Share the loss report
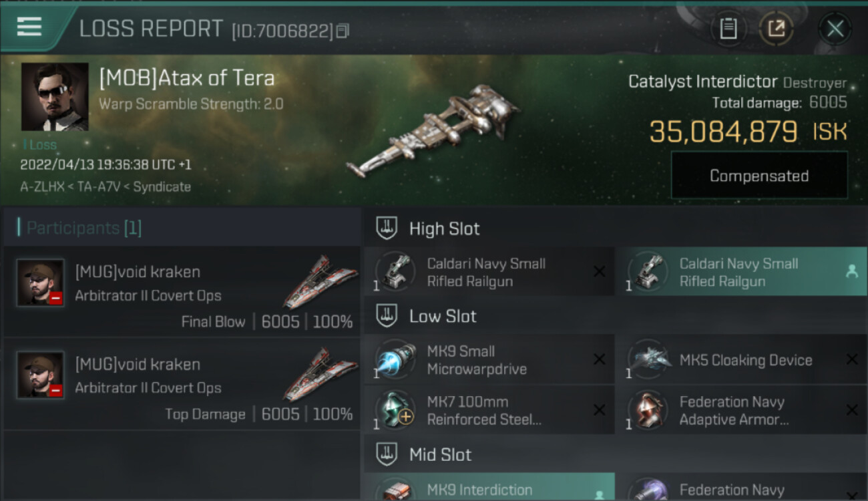This screenshot has width=868, height=501. click(x=776, y=29)
